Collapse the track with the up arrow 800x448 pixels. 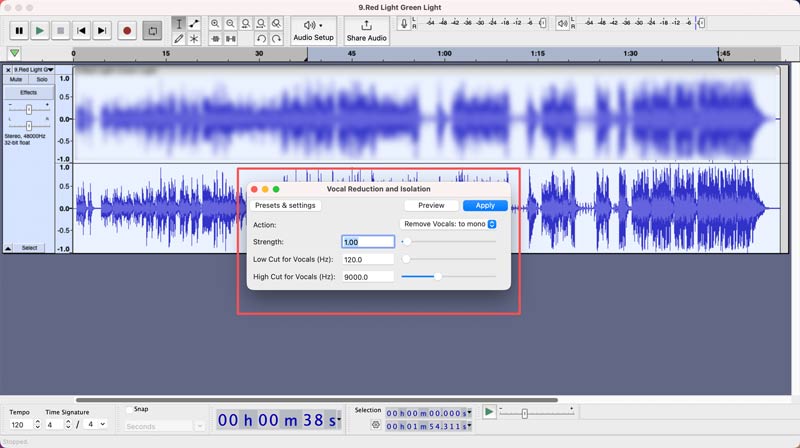[8, 248]
